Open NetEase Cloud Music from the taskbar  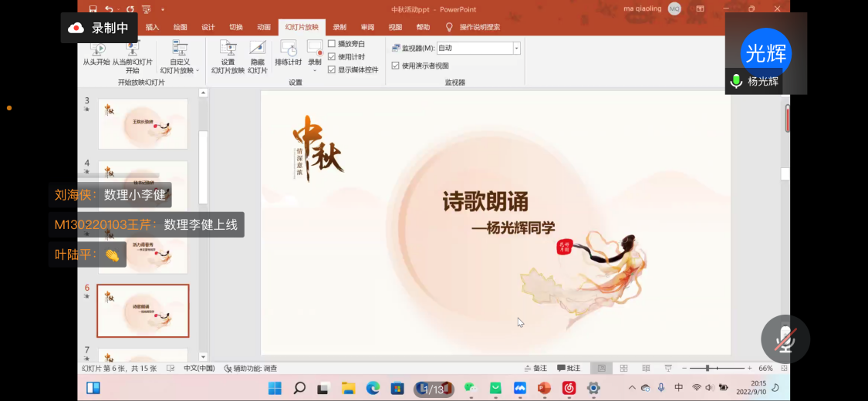click(569, 388)
